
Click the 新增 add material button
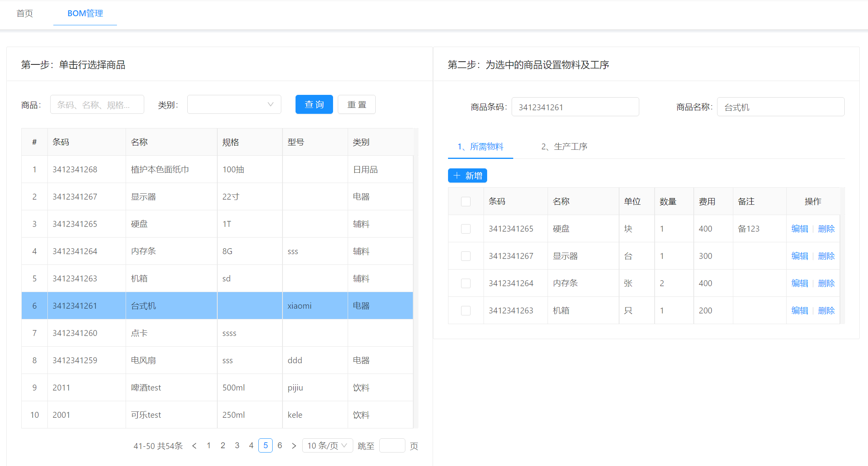tap(467, 175)
